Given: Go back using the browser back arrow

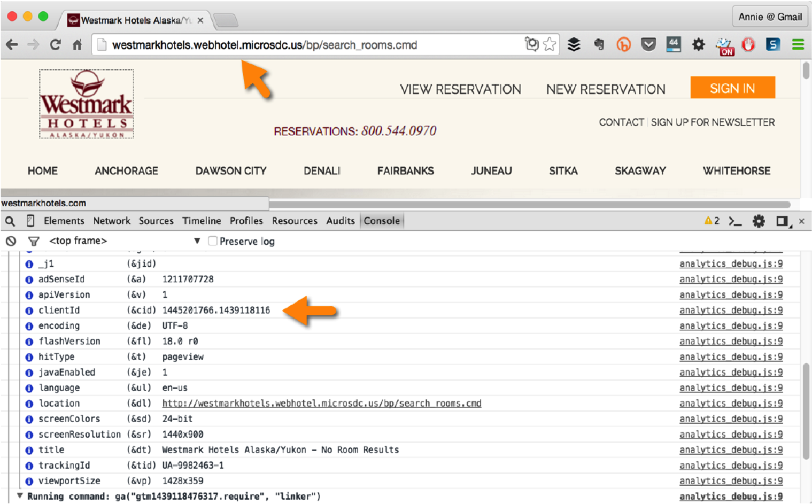Looking at the screenshot, I should click(x=12, y=45).
